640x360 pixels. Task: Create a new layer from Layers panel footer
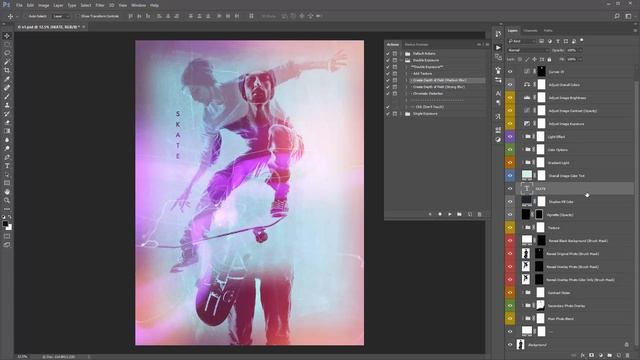click(x=618, y=356)
